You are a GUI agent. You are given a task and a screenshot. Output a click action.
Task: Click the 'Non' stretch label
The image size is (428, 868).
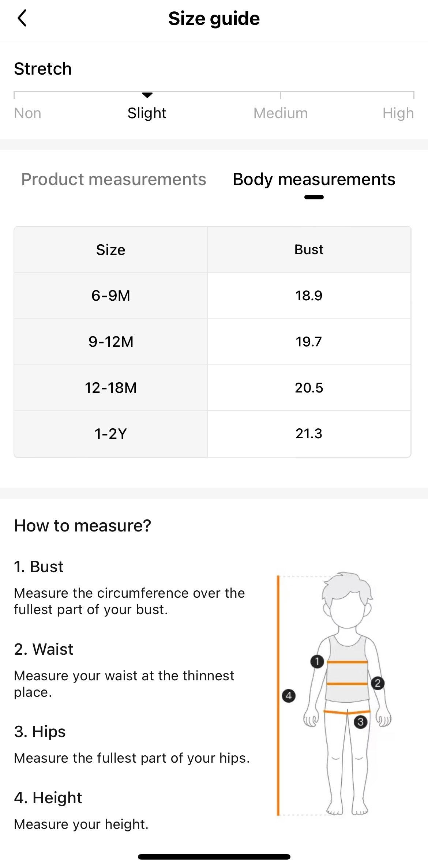coord(27,113)
